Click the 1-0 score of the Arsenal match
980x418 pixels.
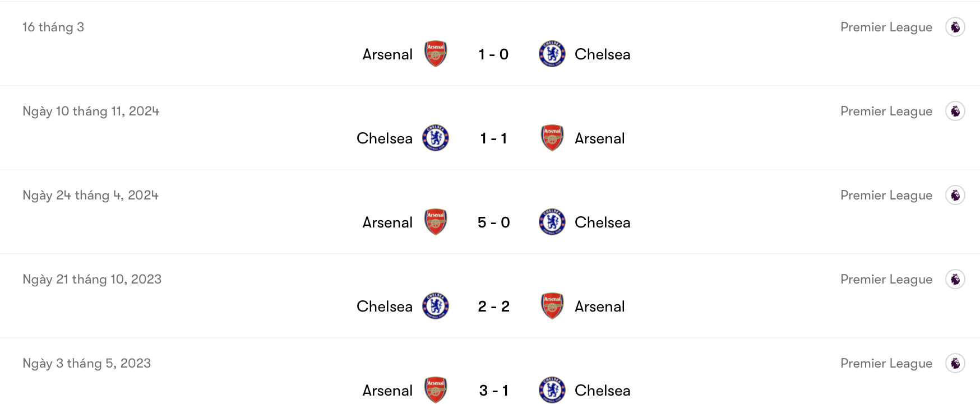pos(493,54)
